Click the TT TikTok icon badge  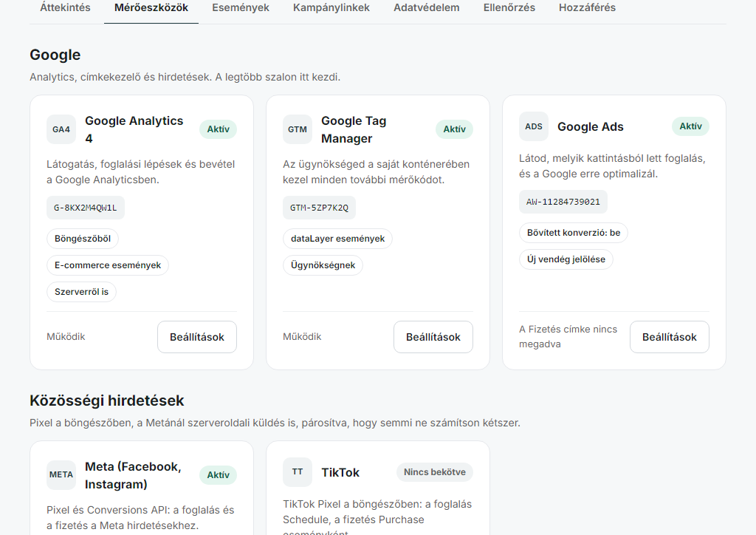[298, 471]
